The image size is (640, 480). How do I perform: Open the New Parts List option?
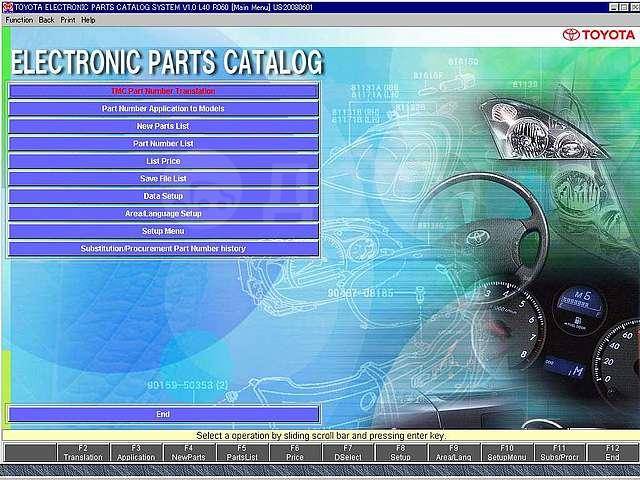click(163, 126)
